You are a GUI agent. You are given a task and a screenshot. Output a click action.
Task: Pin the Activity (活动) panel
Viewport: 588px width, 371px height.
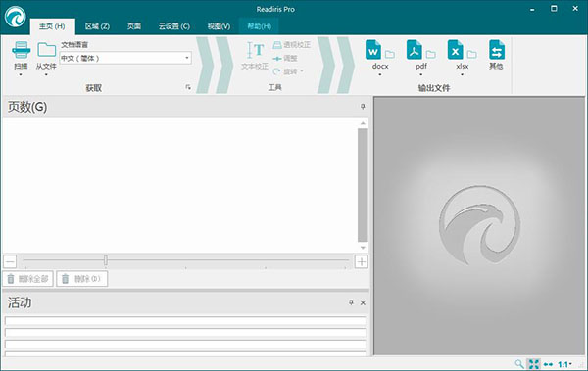pos(352,302)
